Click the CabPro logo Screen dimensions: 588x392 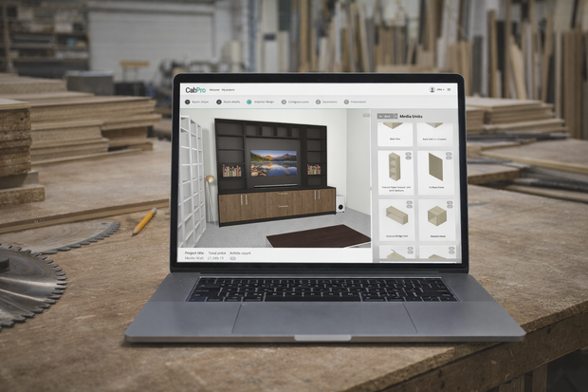[195, 90]
